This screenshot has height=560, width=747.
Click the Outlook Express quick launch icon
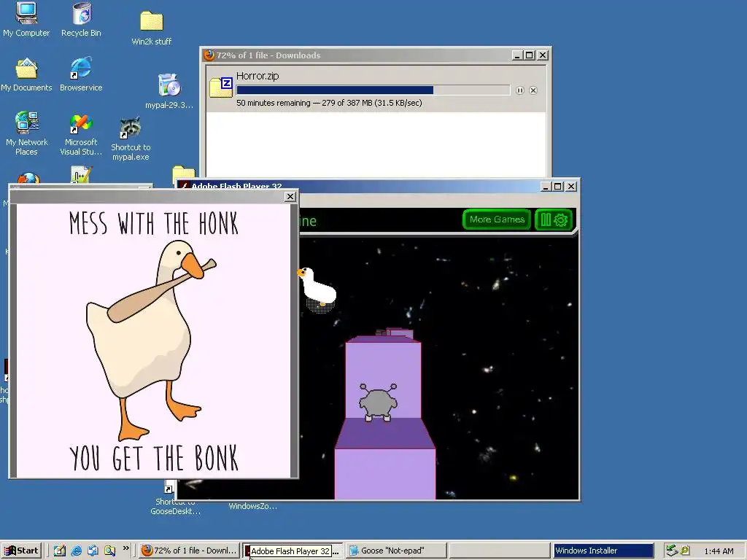point(93,551)
